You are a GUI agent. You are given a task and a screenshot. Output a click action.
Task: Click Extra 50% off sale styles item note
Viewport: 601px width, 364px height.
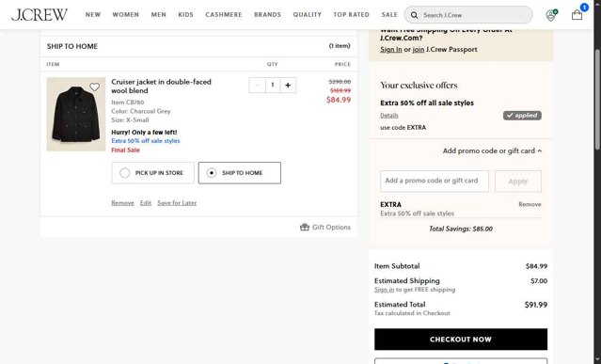[x=146, y=141]
